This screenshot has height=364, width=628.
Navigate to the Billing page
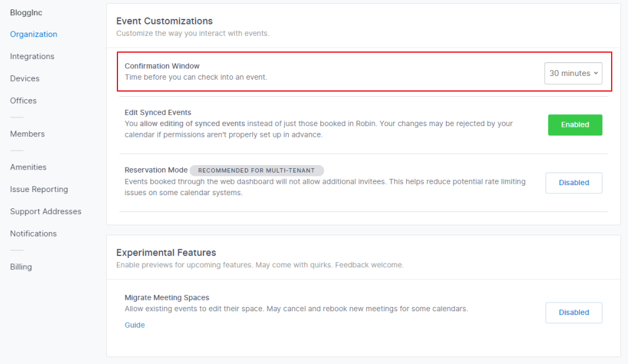pos(21,267)
